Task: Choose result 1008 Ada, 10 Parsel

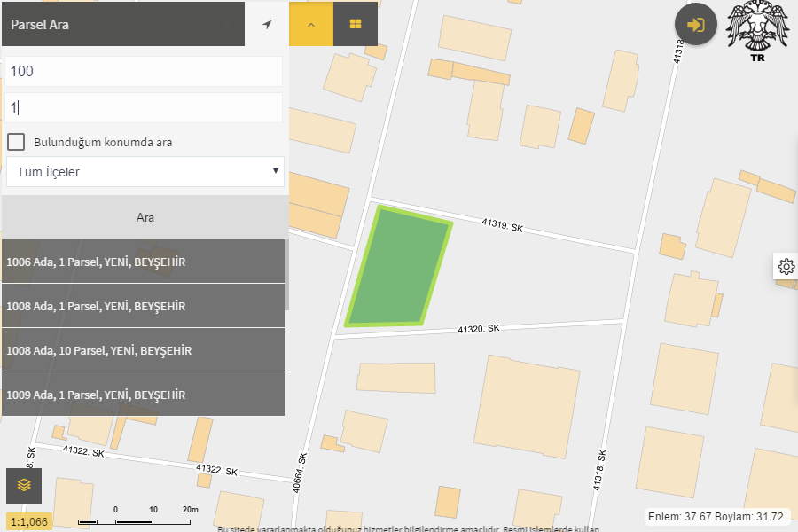Action: click(144, 350)
